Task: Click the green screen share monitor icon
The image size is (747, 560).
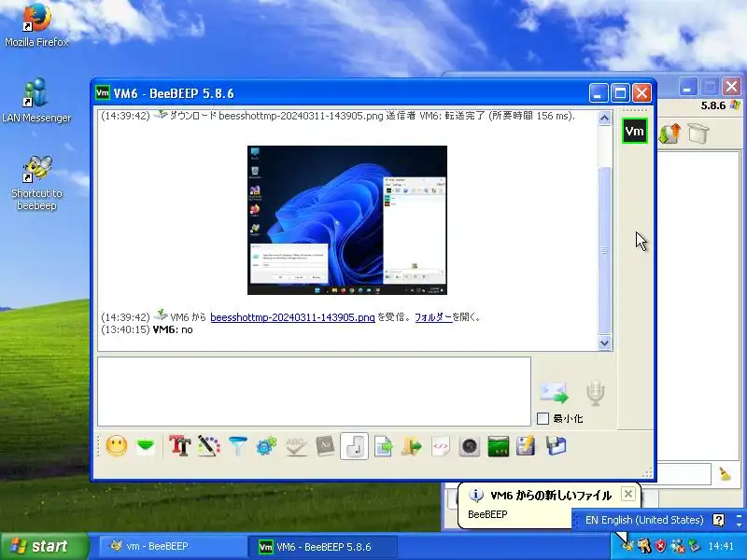Action: tap(499, 447)
